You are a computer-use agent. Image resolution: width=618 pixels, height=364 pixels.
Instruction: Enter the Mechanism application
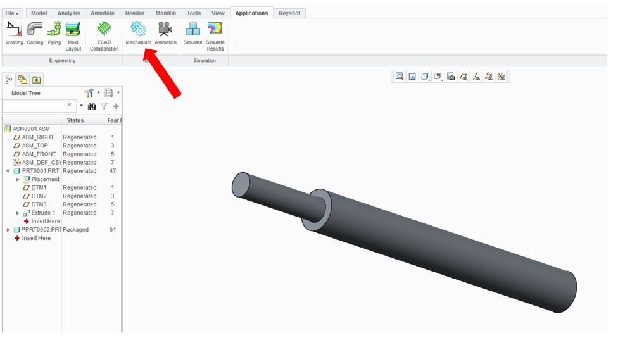[x=138, y=34]
